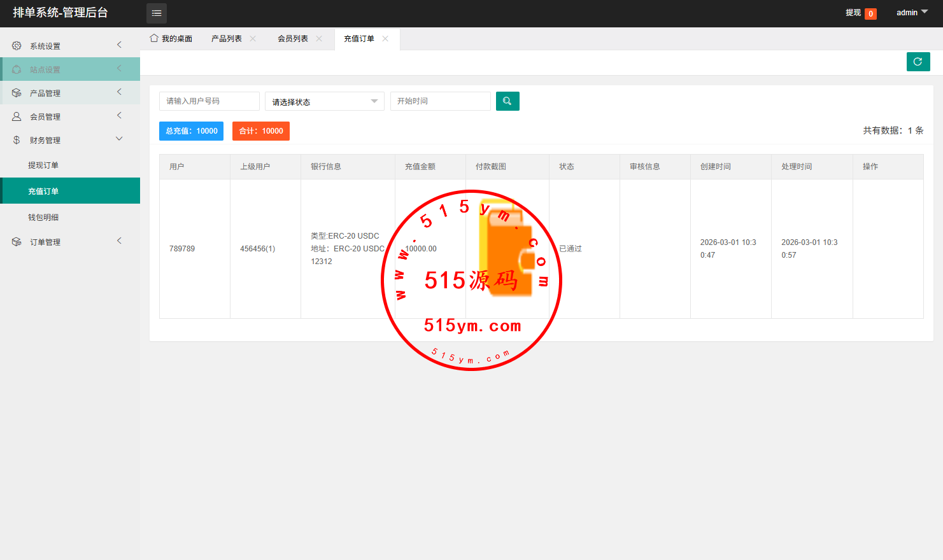Click the 提现 notification badge
Image resolution: width=943 pixels, height=560 pixels.
[x=870, y=14]
